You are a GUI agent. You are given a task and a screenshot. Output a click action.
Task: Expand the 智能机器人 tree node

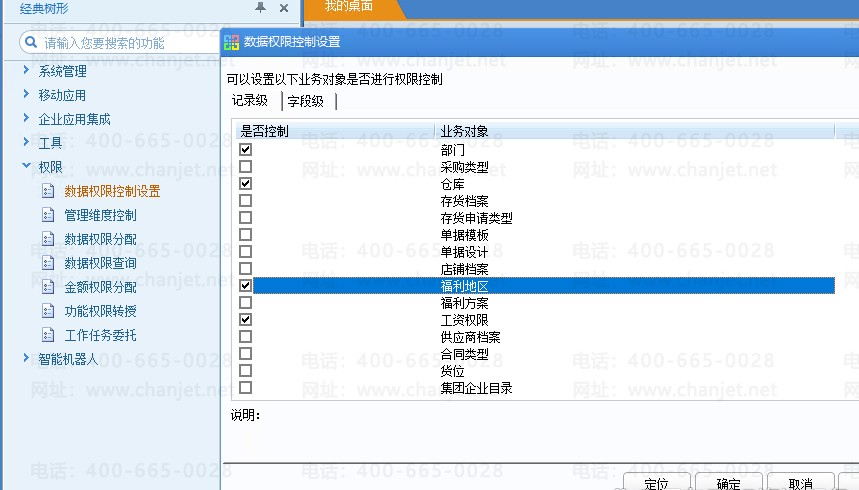click(x=26, y=358)
